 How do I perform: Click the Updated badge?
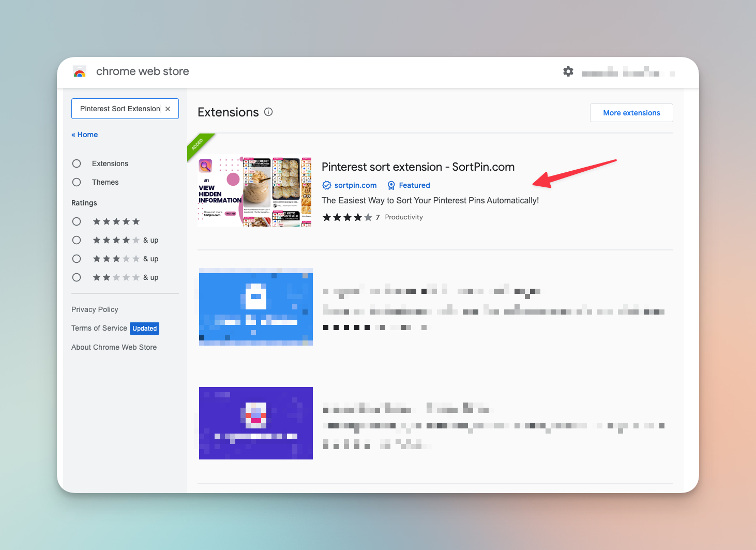point(144,329)
